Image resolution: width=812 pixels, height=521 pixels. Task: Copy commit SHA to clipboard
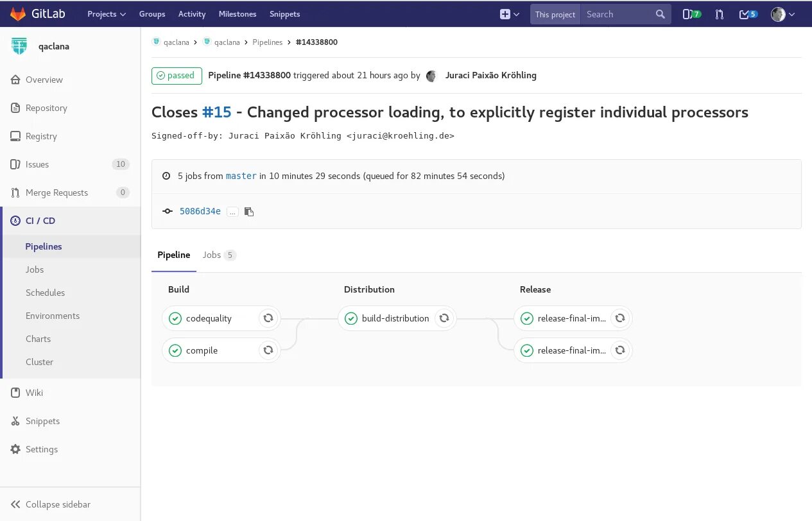pyautogui.click(x=249, y=212)
